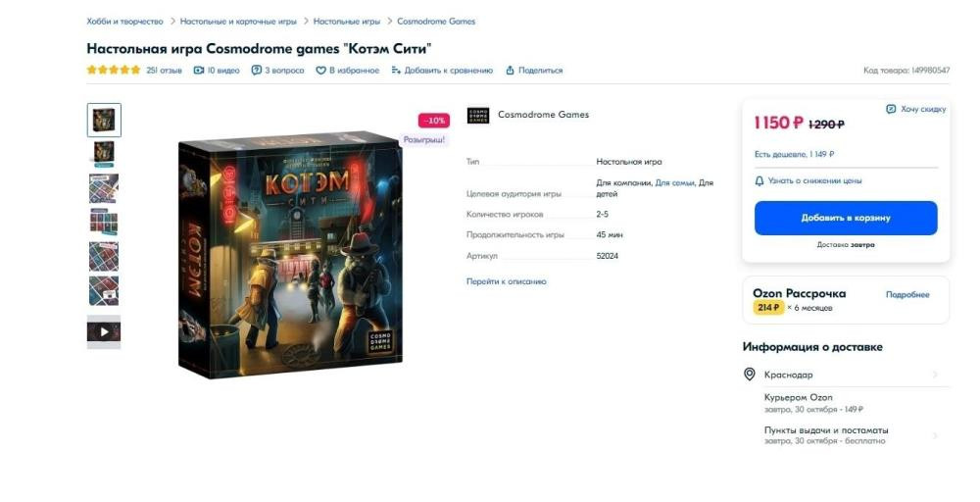Click the Добавить к сравнению compare icon
The width and height of the screenshot is (980, 502).
tap(396, 71)
